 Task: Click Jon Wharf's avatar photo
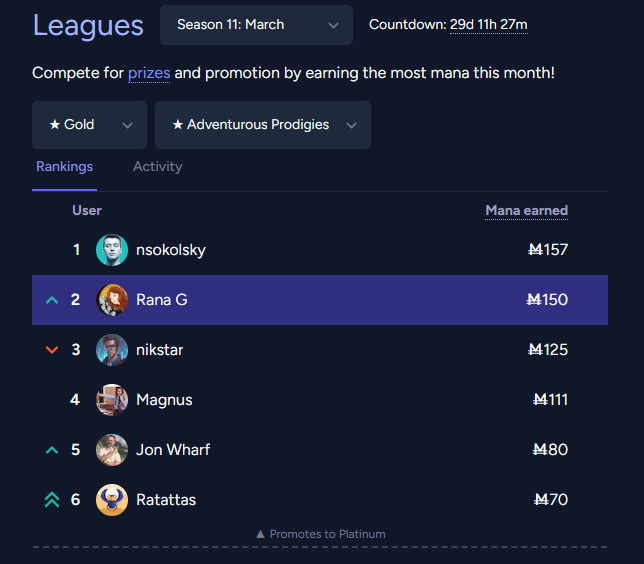click(x=112, y=450)
